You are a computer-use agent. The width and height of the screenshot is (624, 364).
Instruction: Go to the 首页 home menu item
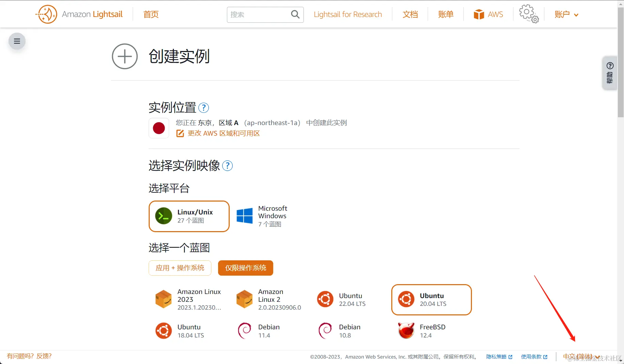tap(151, 14)
